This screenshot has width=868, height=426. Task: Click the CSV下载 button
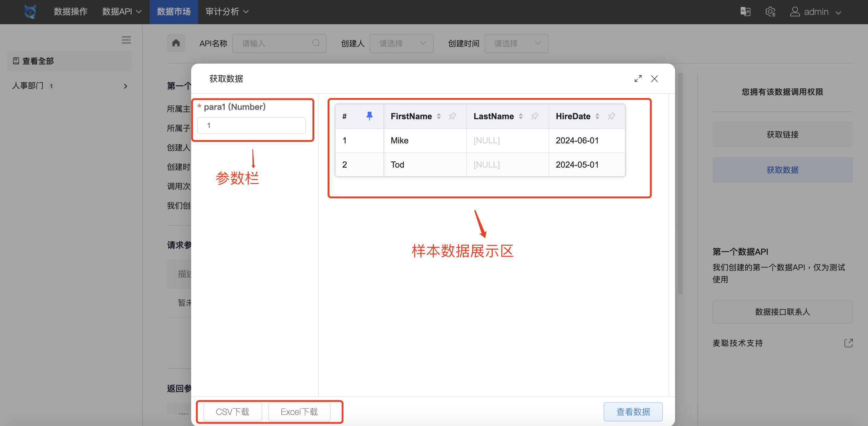tap(232, 411)
